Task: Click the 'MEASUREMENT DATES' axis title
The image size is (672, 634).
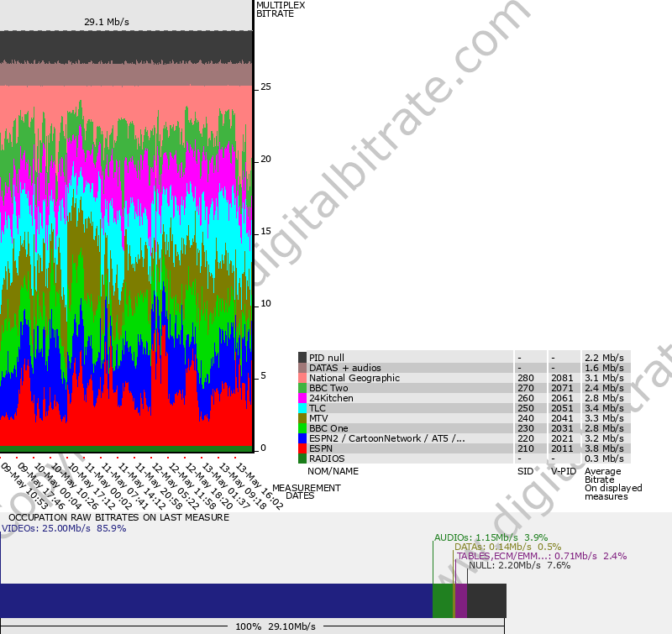Action: pyautogui.click(x=307, y=492)
